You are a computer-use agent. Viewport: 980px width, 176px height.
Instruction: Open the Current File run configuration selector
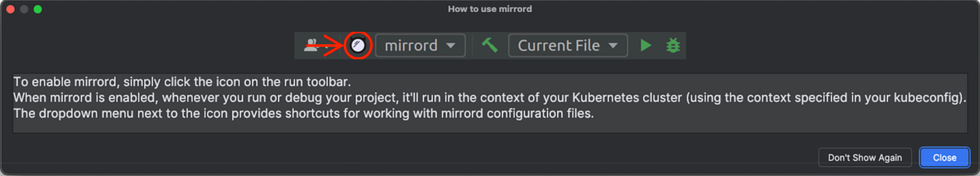(559, 46)
